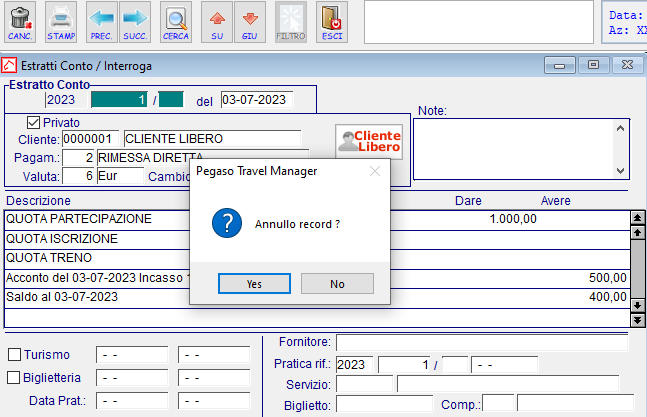This screenshot has height=417, width=647.
Task: Minimize the Estratti Conto window
Action: 560,65
